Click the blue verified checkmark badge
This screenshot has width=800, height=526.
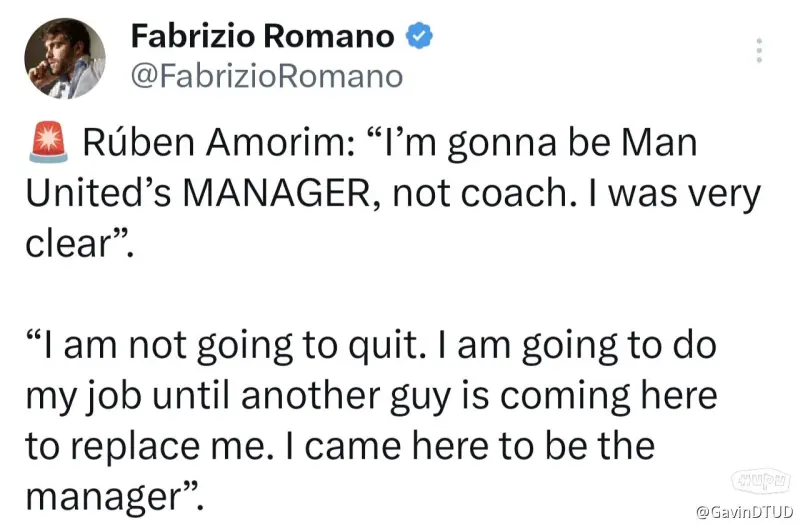tap(417, 37)
